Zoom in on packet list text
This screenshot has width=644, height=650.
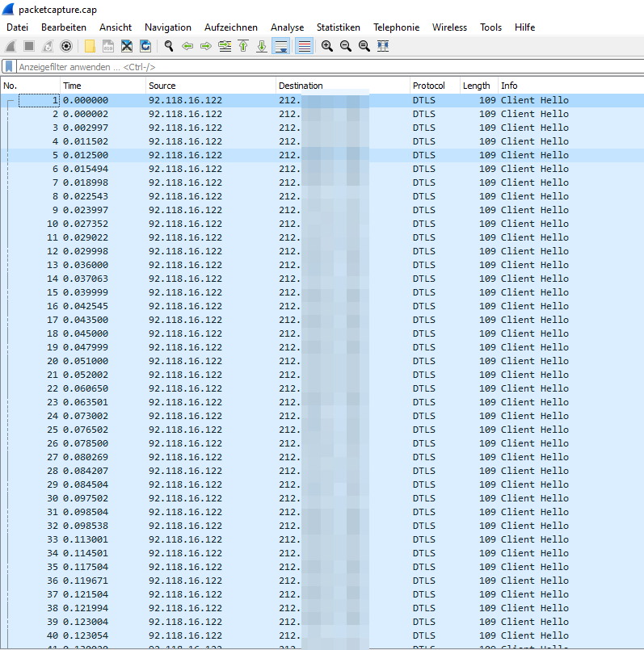point(327,46)
